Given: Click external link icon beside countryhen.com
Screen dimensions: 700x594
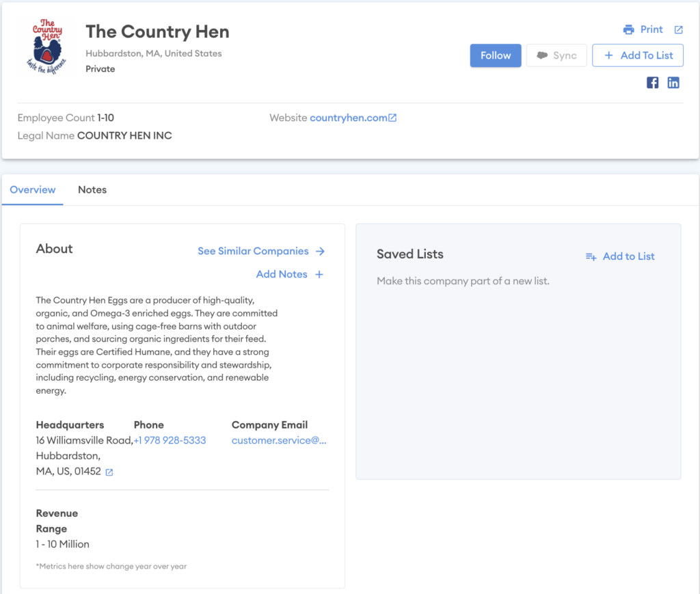Looking at the screenshot, I should click(x=392, y=118).
